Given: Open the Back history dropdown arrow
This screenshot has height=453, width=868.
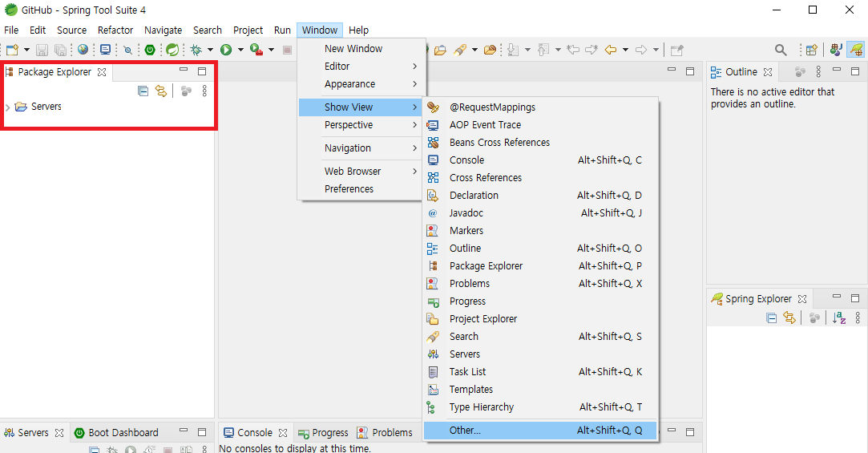Looking at the screenshot, I should coord(625,50).
